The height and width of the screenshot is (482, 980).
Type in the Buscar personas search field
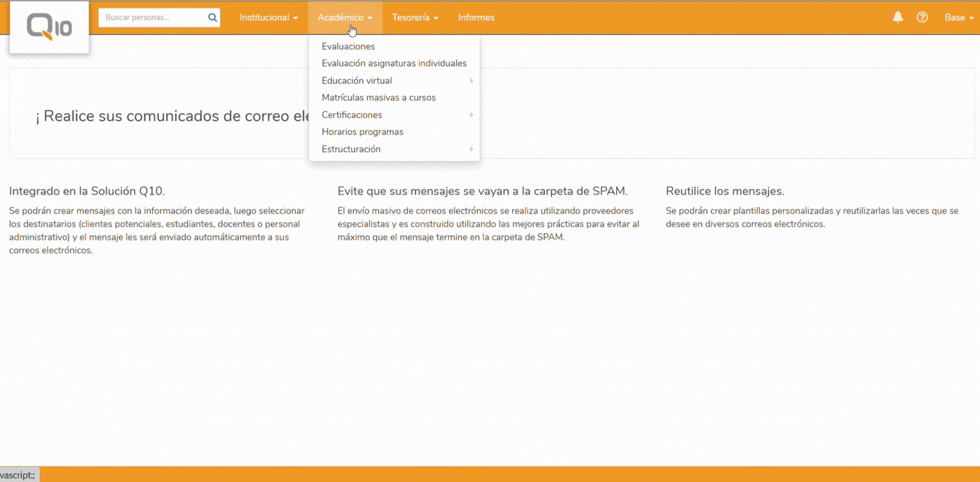click(x=152, y=18)
